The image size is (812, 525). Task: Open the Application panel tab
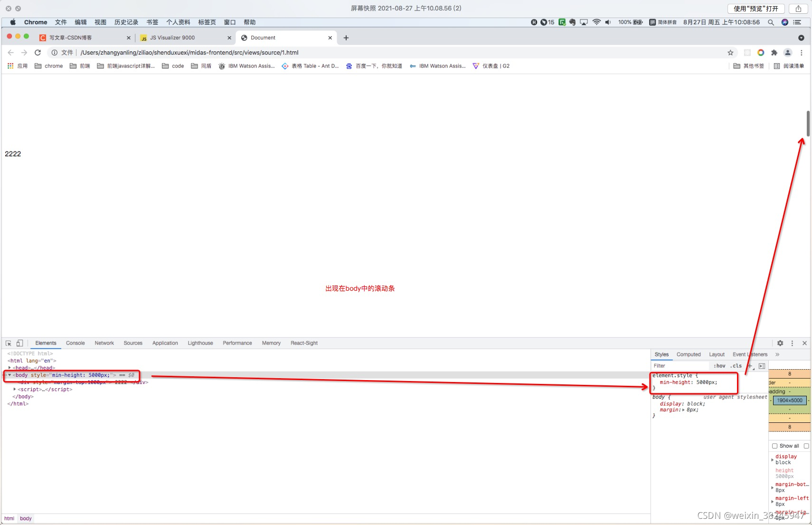(x=165, y=343)
